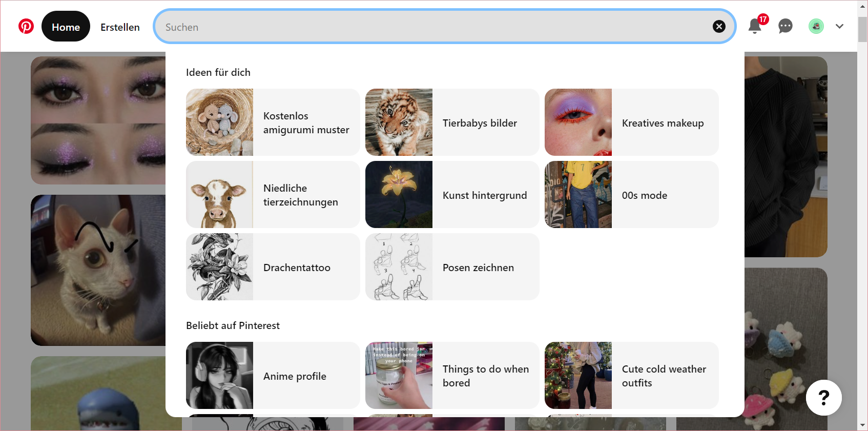Choose the Tierbabys bilder suggestion

pos(452,122)
